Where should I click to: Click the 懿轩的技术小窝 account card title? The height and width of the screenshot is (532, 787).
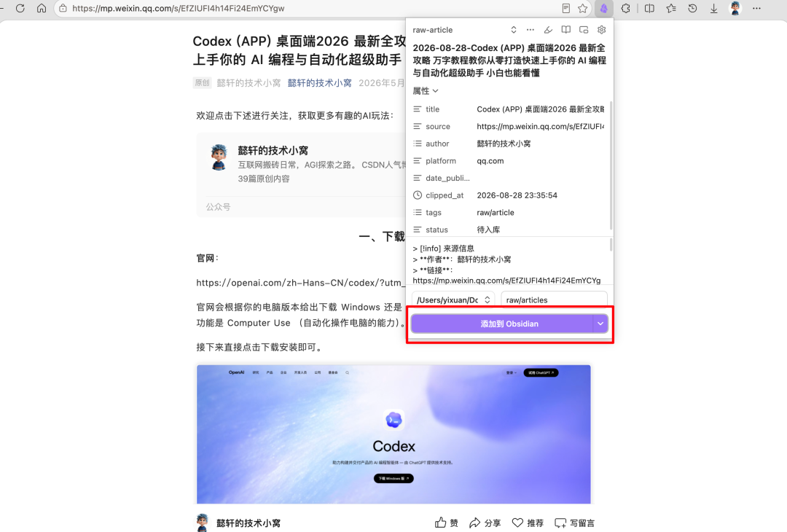(273, 151)
